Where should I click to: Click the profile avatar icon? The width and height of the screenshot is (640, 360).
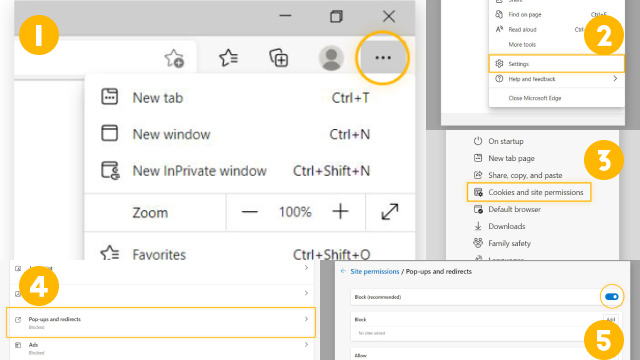[x=331, y=58]
